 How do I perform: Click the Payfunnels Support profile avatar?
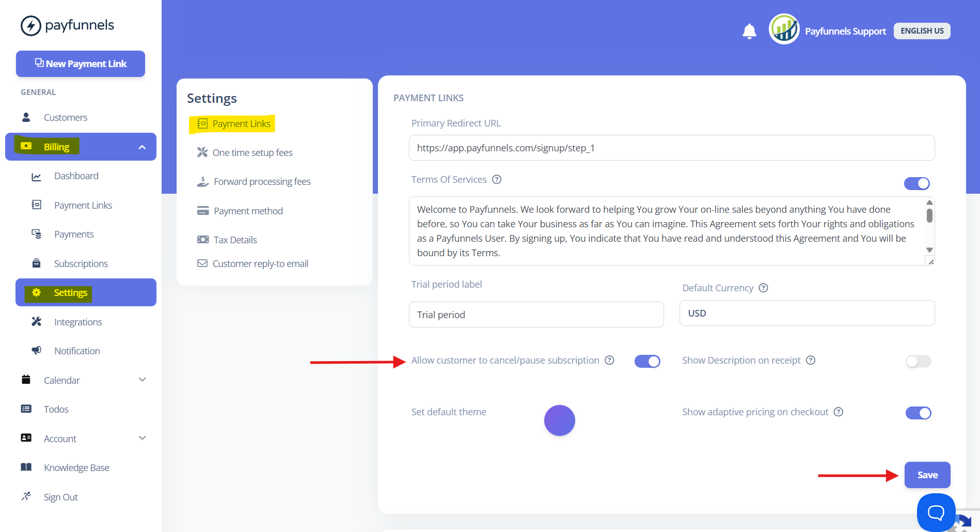[784, 29]
